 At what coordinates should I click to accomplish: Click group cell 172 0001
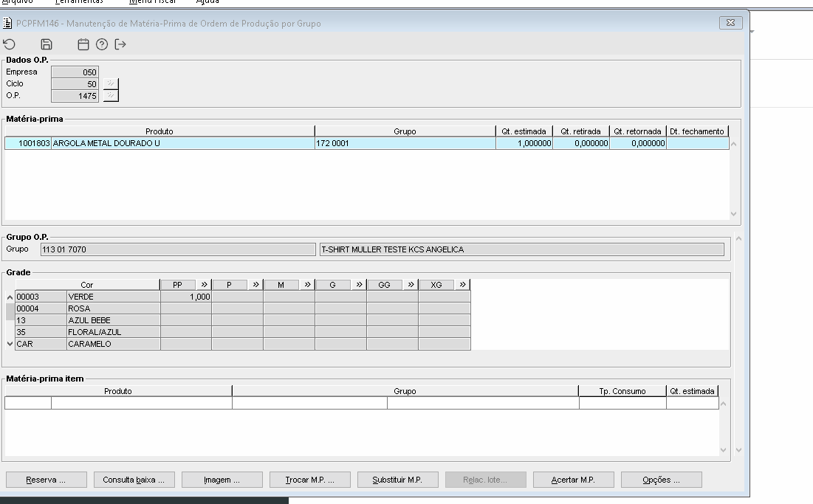[x=405, y=143]
